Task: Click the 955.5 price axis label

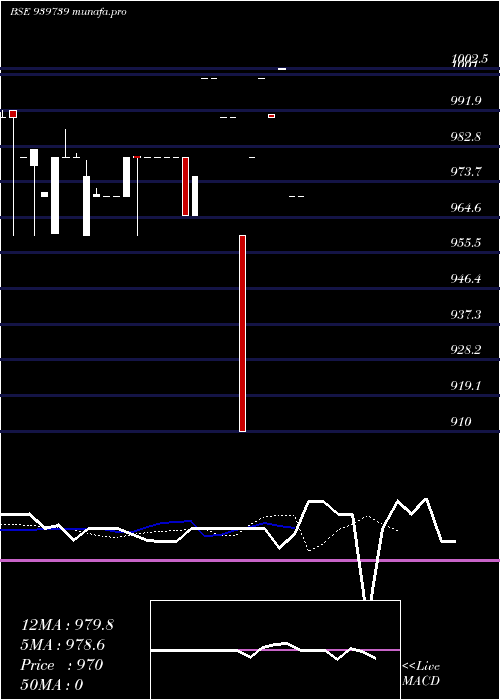Action: [466, 243]
